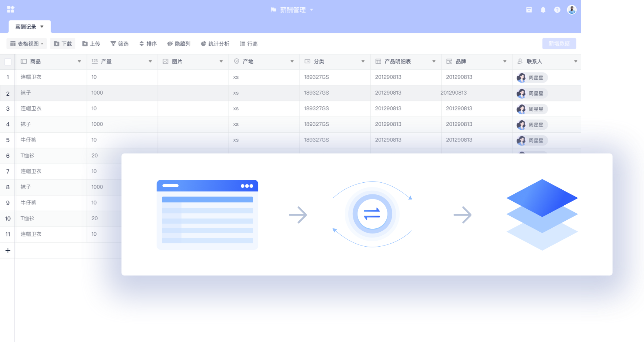
Task: Open 隐藏列 hide columns option
Action: [x=179, y=44]
